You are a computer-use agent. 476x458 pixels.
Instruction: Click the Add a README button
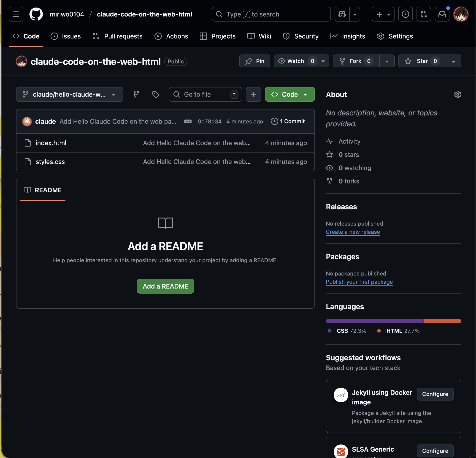(165, 286)
